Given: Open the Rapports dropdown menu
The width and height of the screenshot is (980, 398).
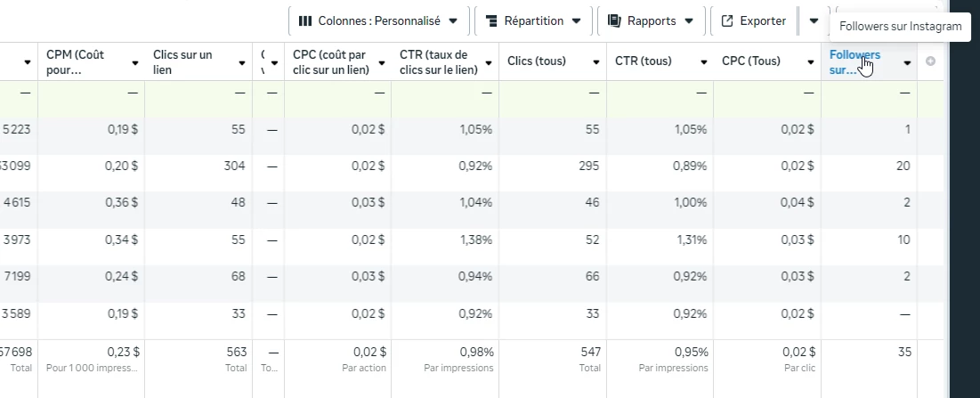Looking at the screenshot, I should [650, 20].
